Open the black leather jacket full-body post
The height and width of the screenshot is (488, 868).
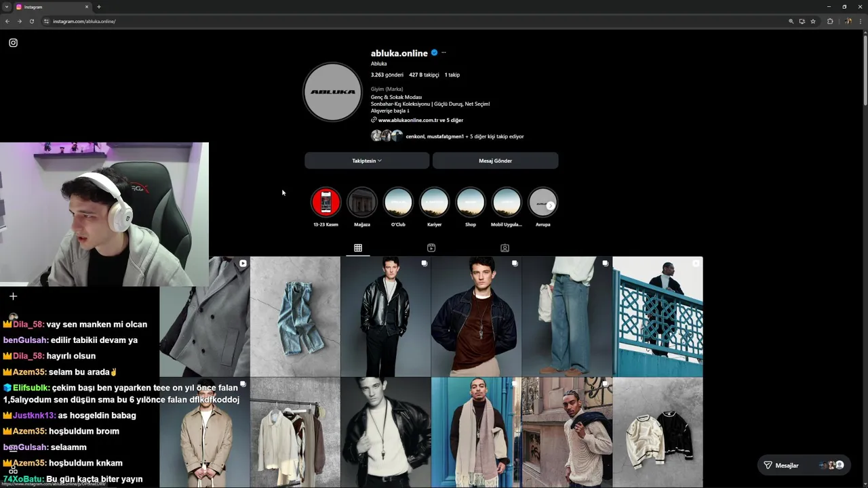(x=385, y=316)
